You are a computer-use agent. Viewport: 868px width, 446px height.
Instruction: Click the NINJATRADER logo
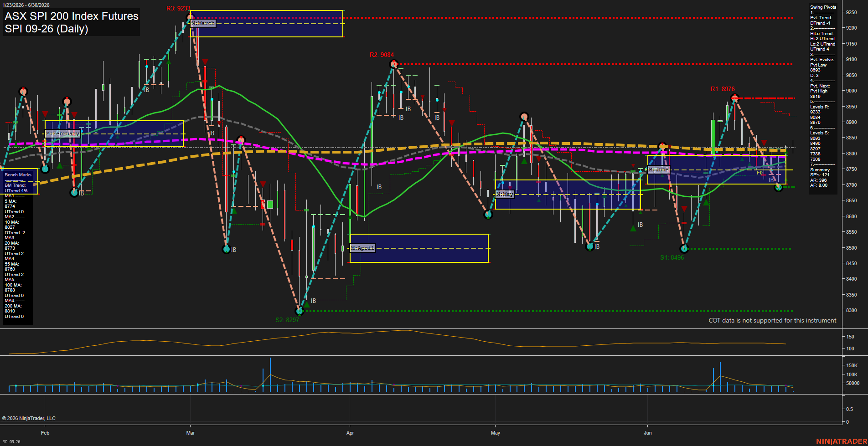(841, 441)
